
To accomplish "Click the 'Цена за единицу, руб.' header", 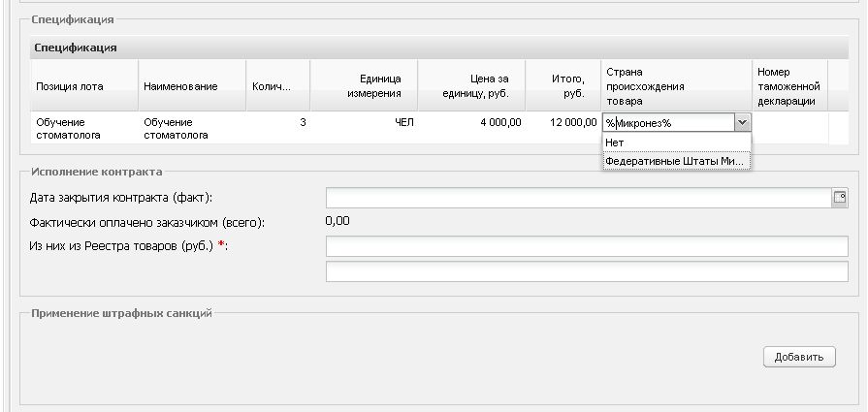I will click(x=471, y=86).
